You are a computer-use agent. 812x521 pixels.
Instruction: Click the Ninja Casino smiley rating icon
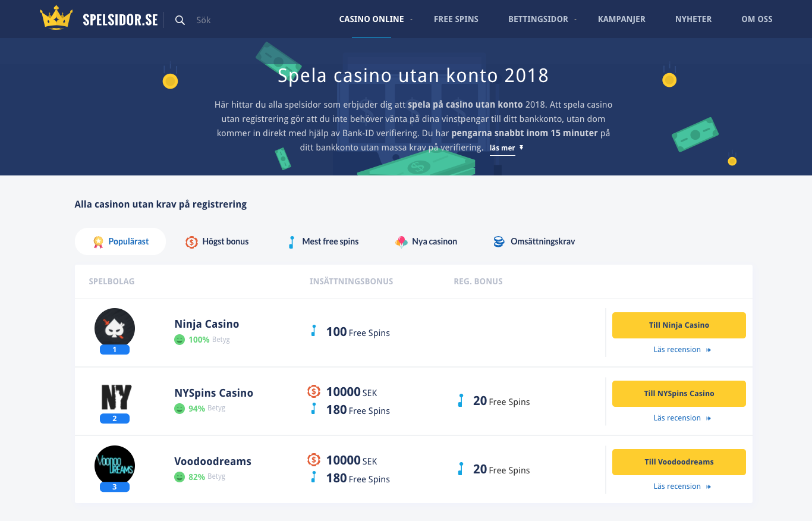tap(179, 340)
